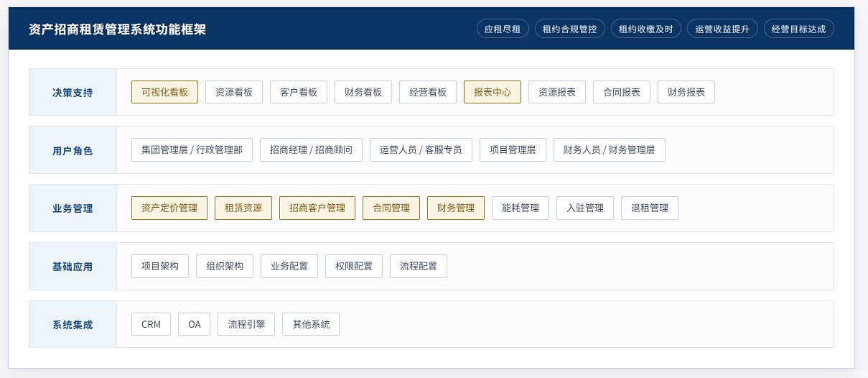
Task: Select the CRM integration box
Action: click(151, 325)
